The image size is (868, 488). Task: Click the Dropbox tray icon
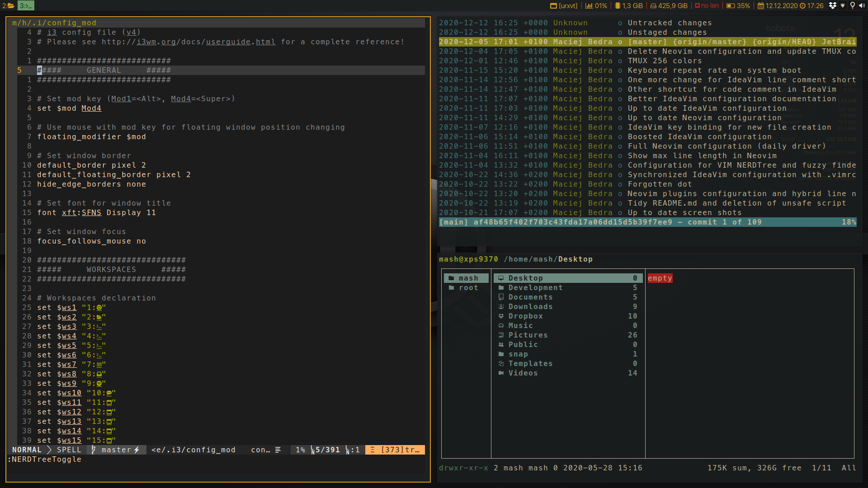pos(832,5)
